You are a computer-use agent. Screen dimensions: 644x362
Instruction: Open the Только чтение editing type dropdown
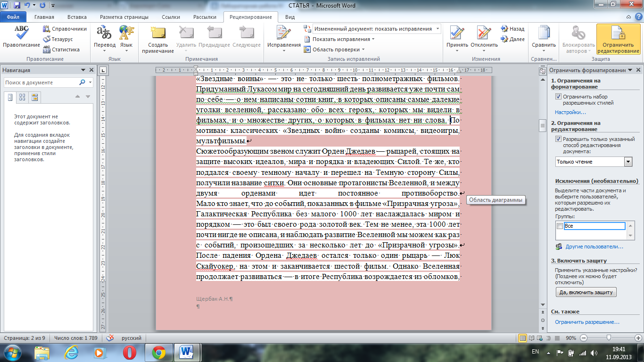628,162
